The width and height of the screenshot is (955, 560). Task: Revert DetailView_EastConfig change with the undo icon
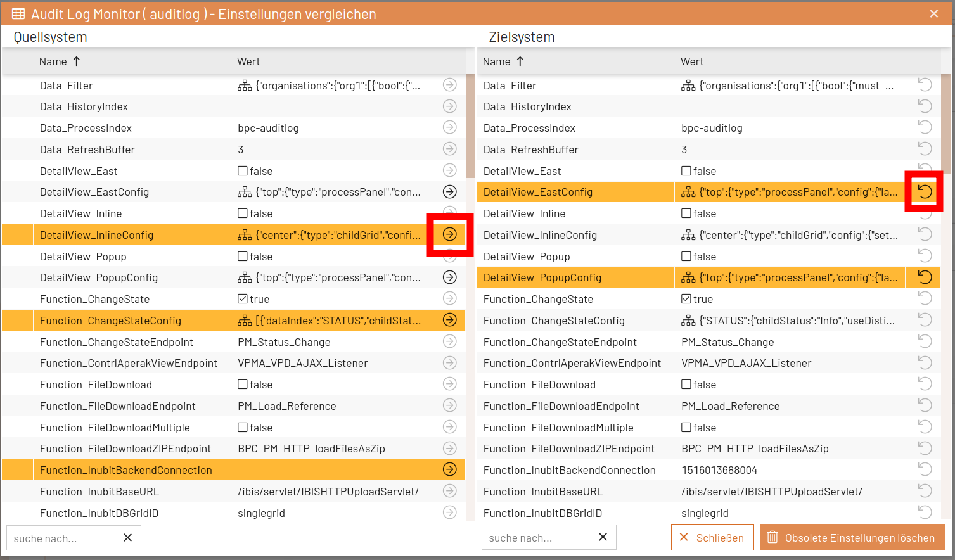[924, 191]
